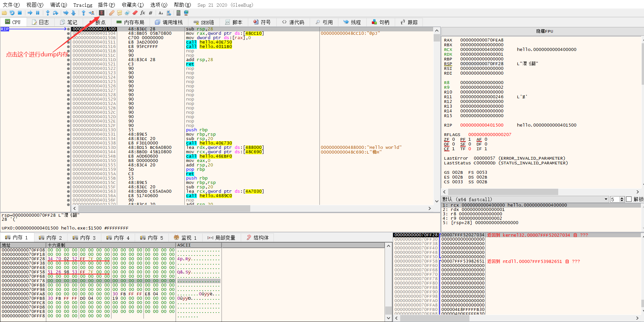The height and width of the screenshot is (322, 644).
Task: Click the Execute till return icon
Action: tap(83, 13)
